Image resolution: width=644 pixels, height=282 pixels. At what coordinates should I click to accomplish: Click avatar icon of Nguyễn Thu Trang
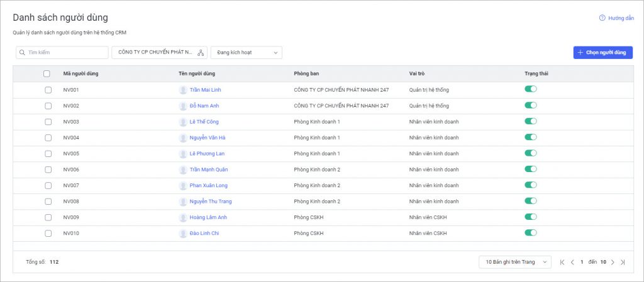point(183,202)
